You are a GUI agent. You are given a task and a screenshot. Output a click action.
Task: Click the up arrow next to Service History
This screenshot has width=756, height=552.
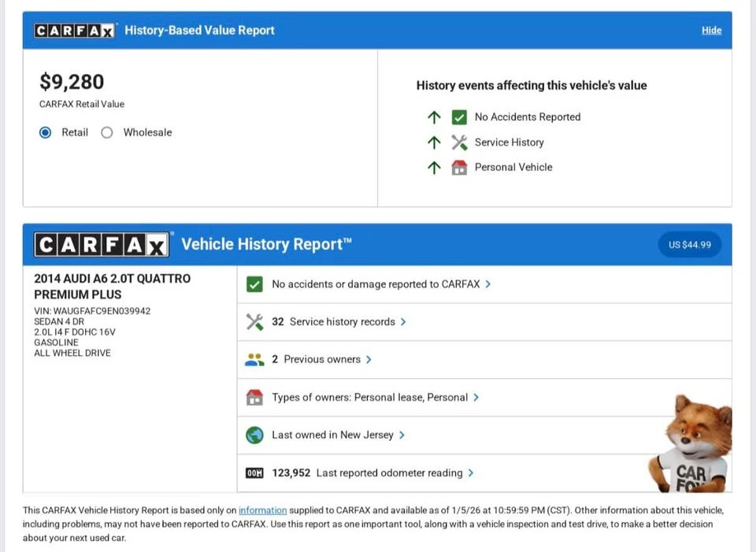pyautogui.click(x=434, y=143)
